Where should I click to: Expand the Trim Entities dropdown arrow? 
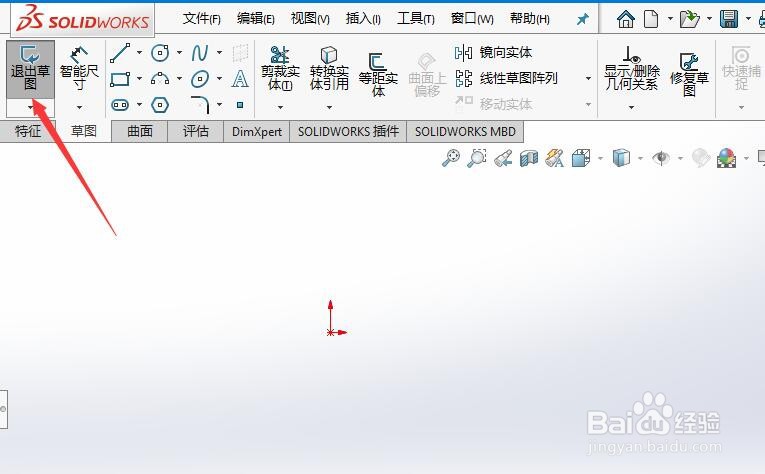[x=280, y=107]
